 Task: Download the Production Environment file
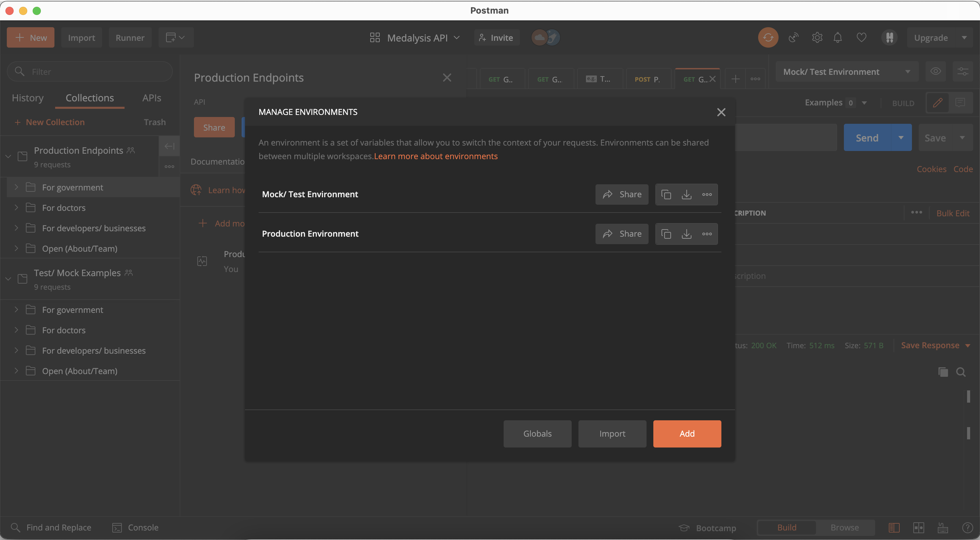pos(686,234)
